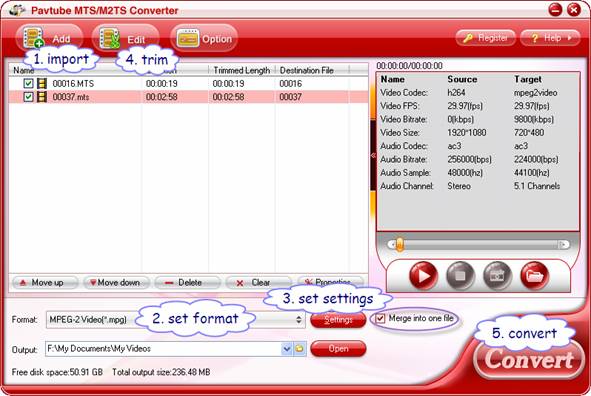Click the Audio Channel target 5.1 Channels
Image resolution: width=591 pixels, height=396 pixels.
tap(537, 186)
